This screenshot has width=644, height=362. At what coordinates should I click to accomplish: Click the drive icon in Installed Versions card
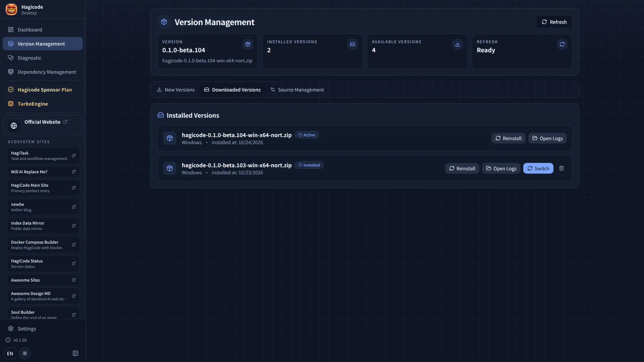point(353,44)
